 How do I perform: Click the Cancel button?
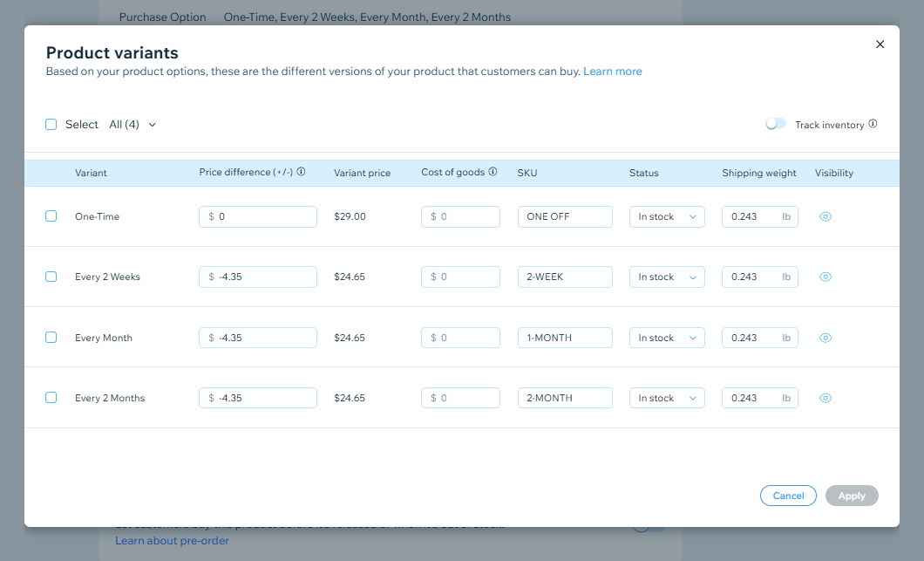(789, 496)
